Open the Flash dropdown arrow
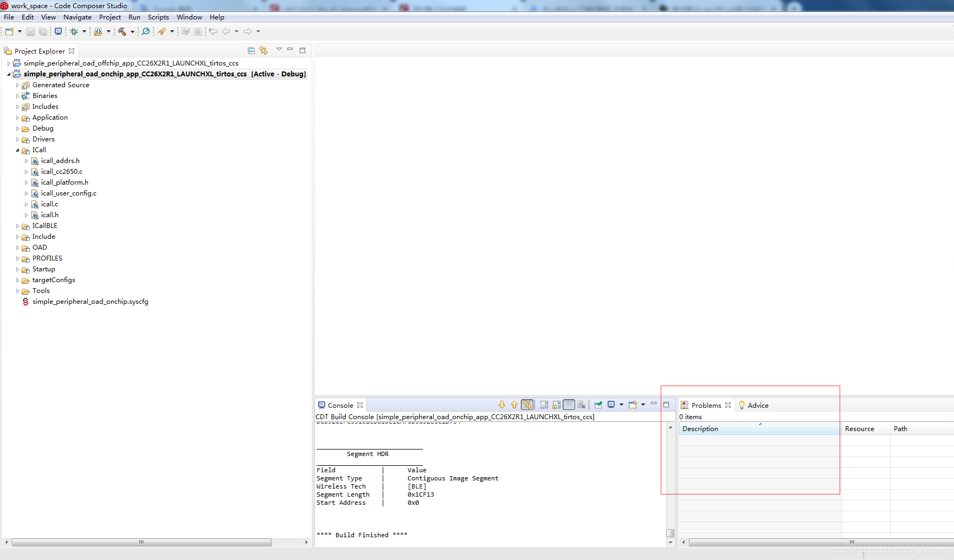954x560 pixels. click(x=108, y=31)
